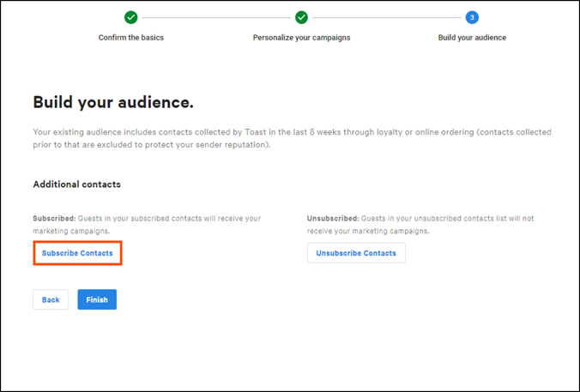
Task: Click the Build your audience. main heading
Action: [113, 102]
